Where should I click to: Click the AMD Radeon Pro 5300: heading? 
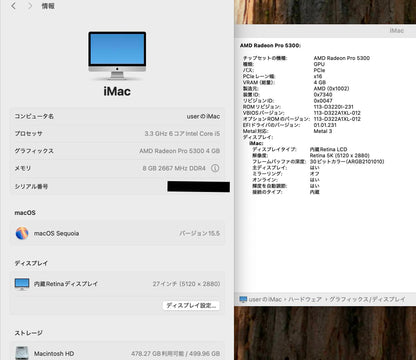(270, 45)
